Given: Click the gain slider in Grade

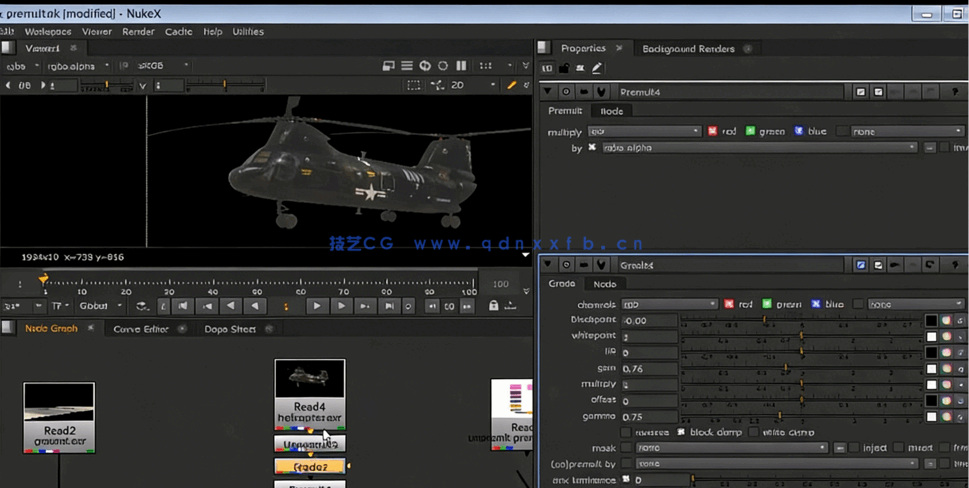Looking at the screenshot, I should click(x=800, y=368).
